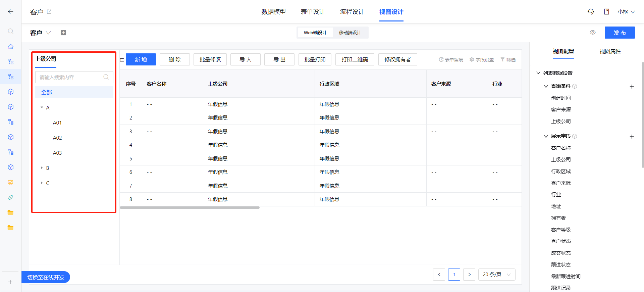Collapse the 列表数据设置 section
The image size is (644, 292).
pyautogui.click(x=538, y=73)
